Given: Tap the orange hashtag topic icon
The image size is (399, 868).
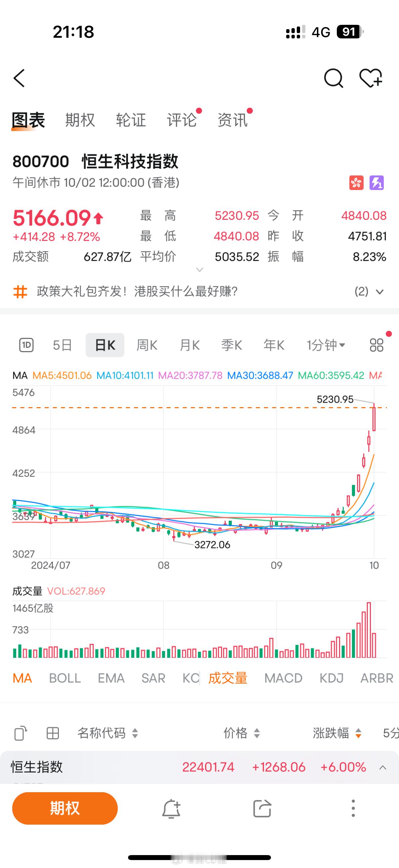Looking at the screenshot, I should (x=20, y=291).
